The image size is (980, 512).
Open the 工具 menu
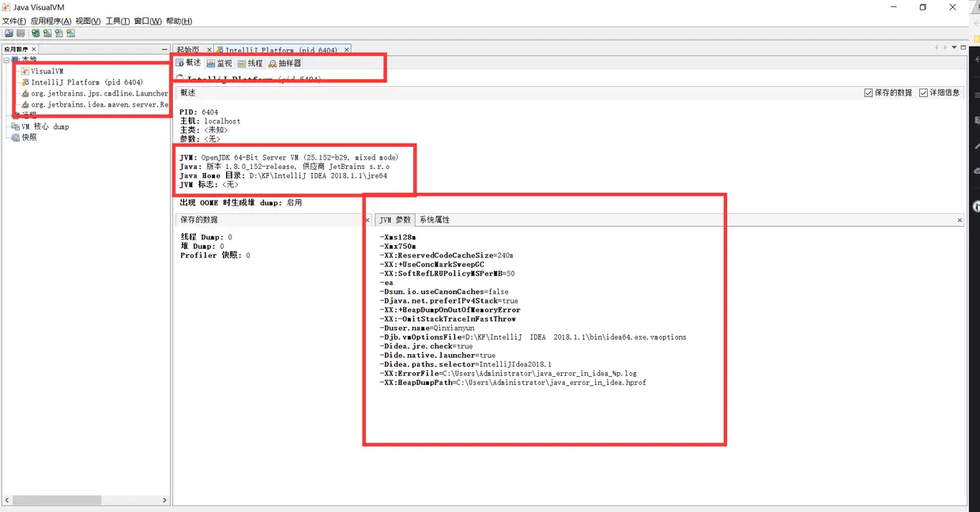(x=117, y=21)
